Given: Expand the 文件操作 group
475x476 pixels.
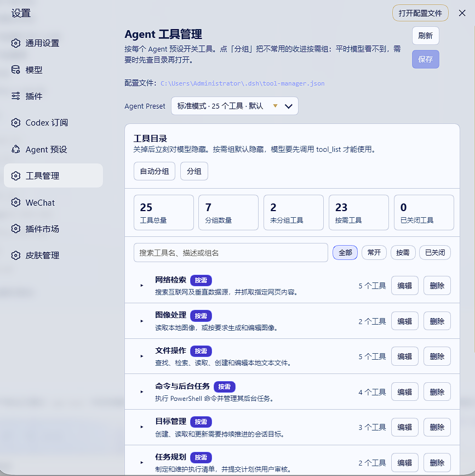Looking at the screenshot, I should (142, 356).
